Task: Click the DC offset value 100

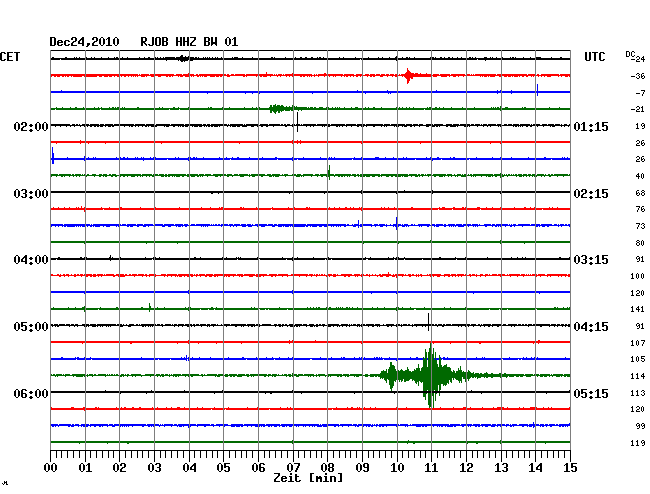Action: [x=638, y=276]
